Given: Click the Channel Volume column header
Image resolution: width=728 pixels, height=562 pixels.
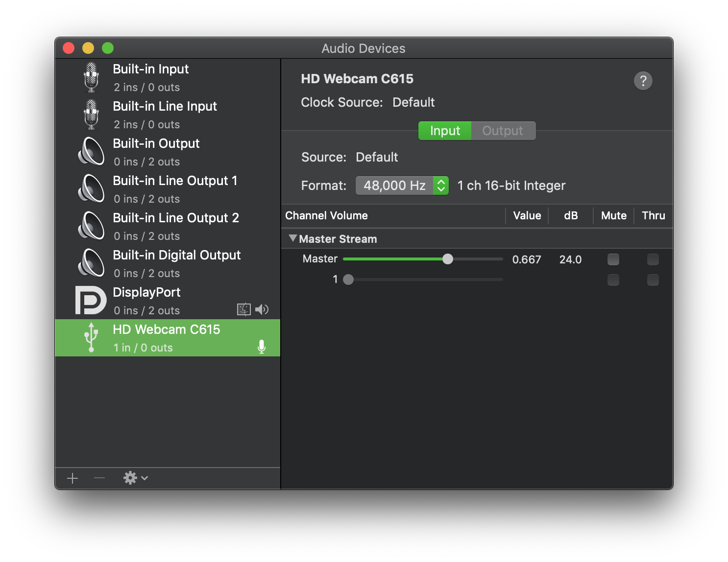Looking at the screenshot, I should tap(326, 215).
